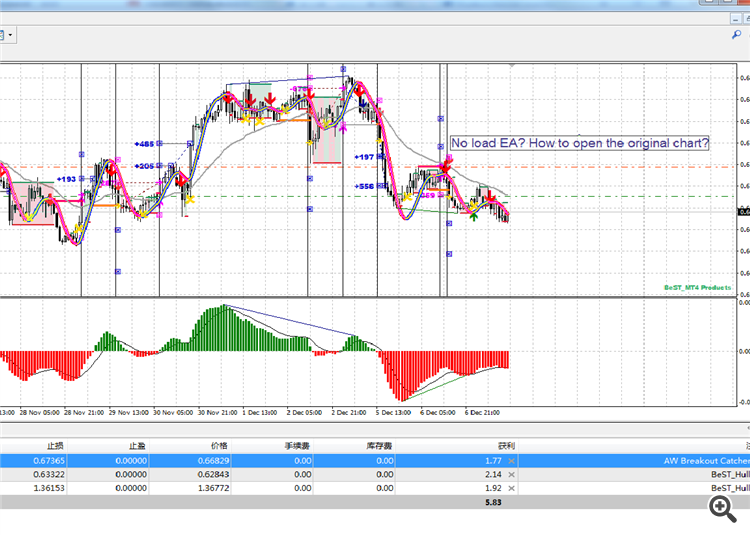Sort by the 库存费 column header

pyautogui.click(x=379, y=446)
